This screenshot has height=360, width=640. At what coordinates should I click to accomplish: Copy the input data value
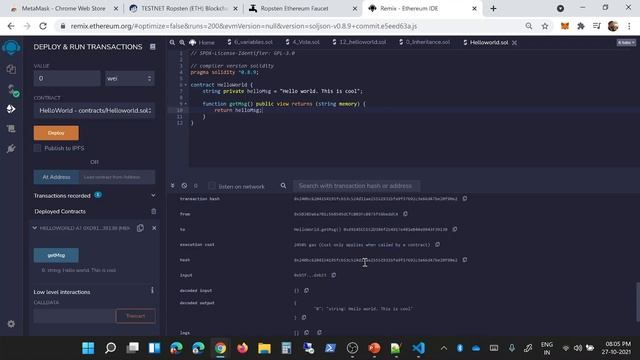click(333, 275)
